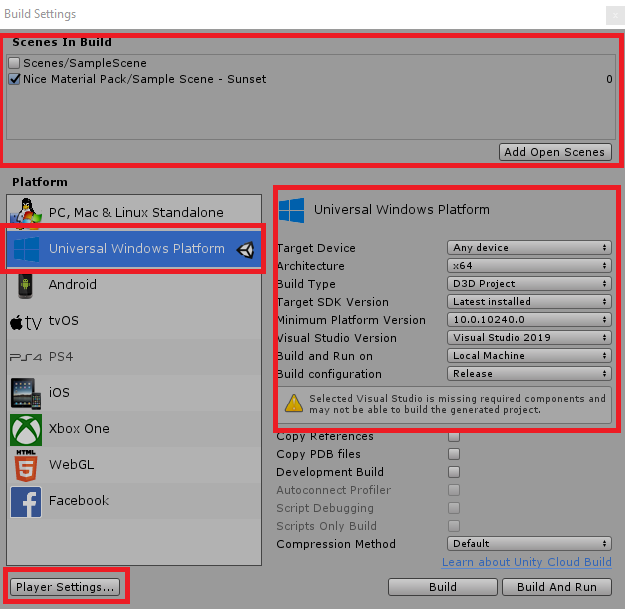The height and width of the screenshot is (609, 625).
Task: Select the tvOS platform
Action: click(134, 321)
